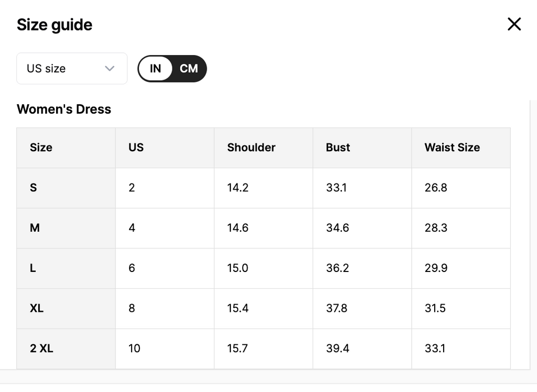Click the US column header
The width and height of the screenshot is (537, 392).
coord(136,148)
